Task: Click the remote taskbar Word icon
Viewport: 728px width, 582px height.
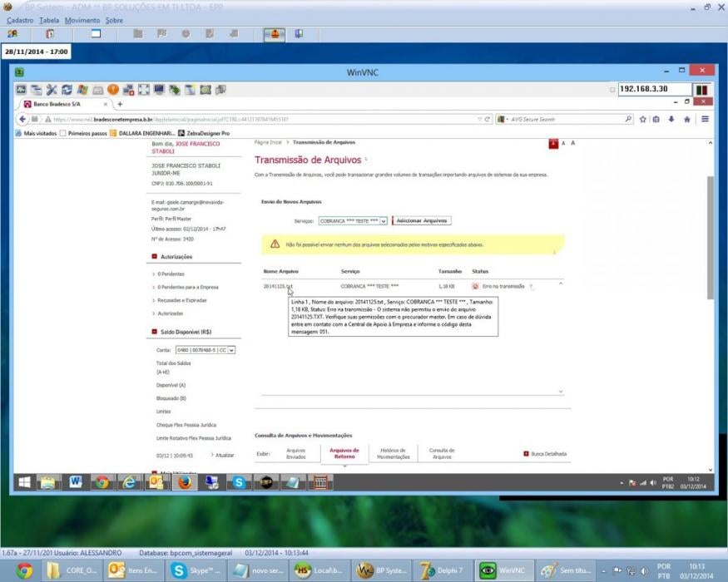Action: pyautogui.click(x=75, y=483)
